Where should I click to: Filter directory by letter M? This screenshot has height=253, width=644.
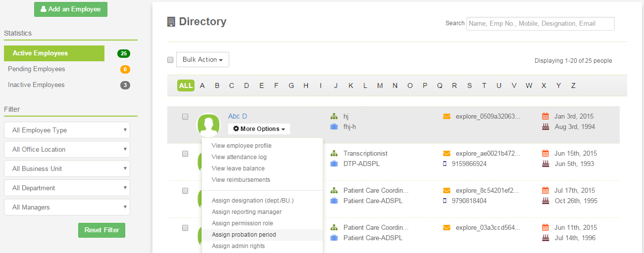point(380,85)
